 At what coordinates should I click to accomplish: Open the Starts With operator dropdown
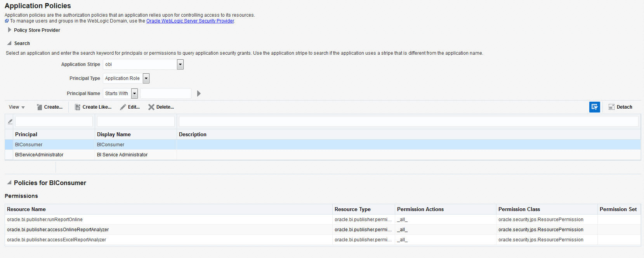[x=134, y=94]
